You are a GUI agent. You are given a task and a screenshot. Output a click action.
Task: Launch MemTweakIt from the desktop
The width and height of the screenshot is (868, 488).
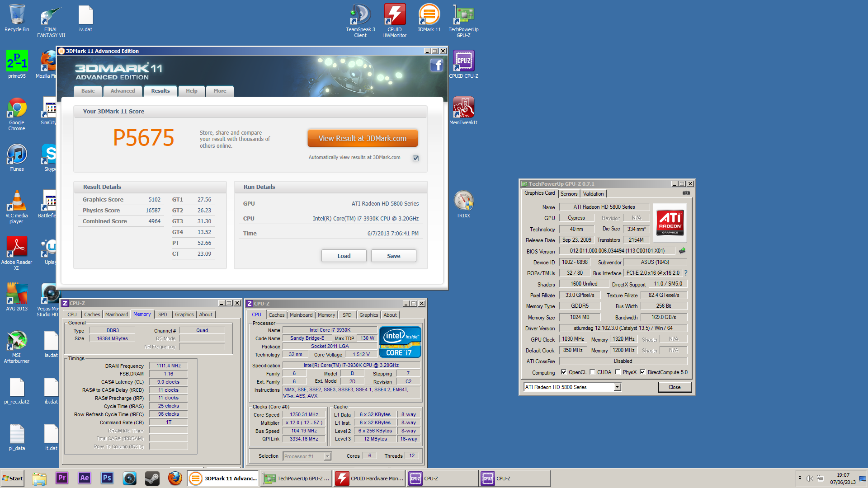click(x=463, y=111)
